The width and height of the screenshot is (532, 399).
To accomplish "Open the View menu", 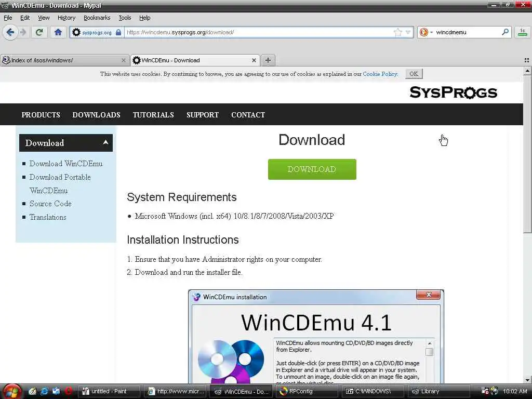I will tap(44, 18).
